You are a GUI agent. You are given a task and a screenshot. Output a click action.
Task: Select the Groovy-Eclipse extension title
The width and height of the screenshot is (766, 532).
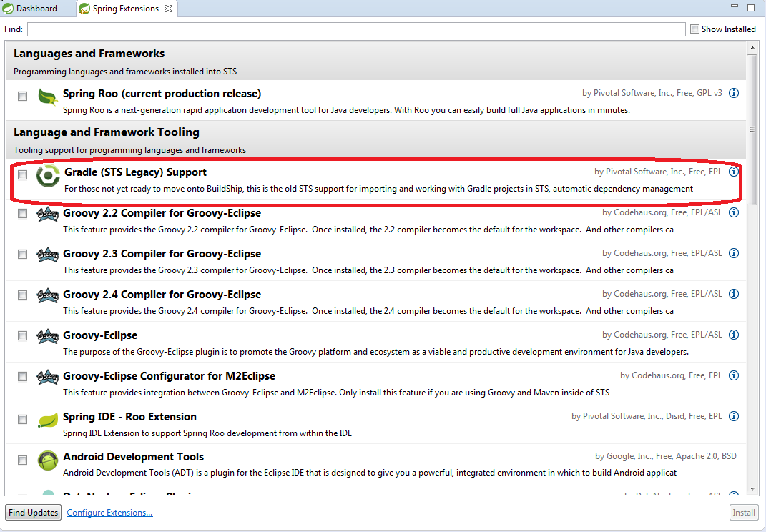click(100, 335)
